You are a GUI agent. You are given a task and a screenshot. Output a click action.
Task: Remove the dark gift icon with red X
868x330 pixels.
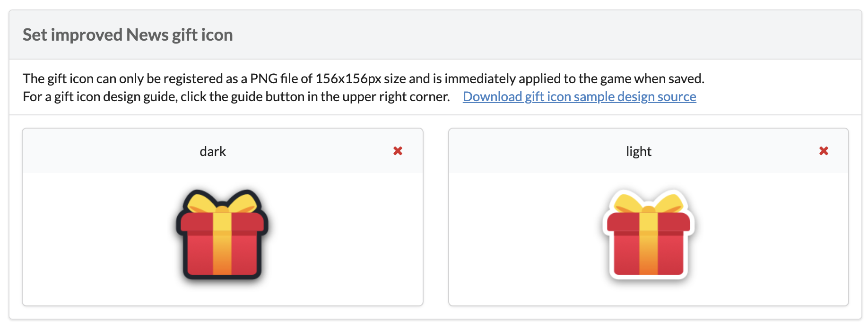[x=398, y=151]
